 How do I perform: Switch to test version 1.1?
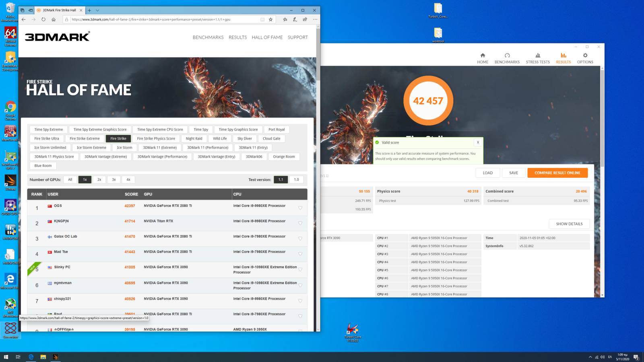tap(281, 180)
